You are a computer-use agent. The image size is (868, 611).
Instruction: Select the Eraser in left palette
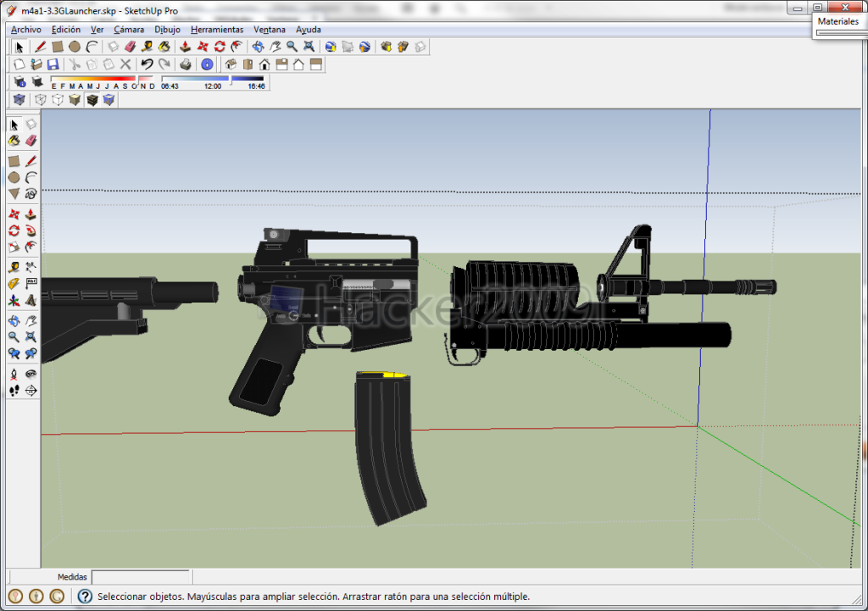tap(31, 141)
